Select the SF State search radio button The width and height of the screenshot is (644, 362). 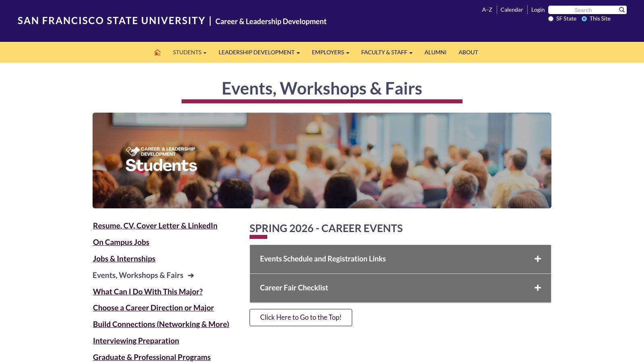(x=551, y=19)
